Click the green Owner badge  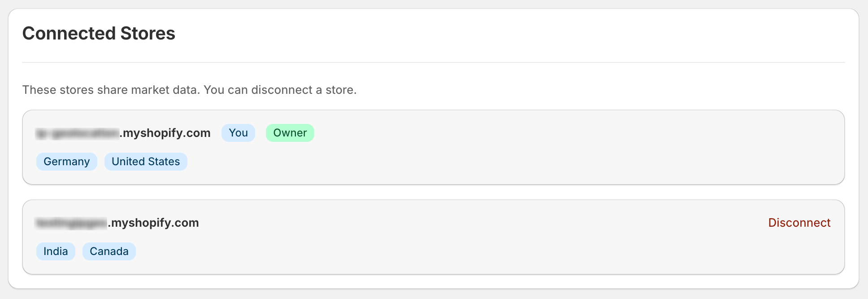pos(290,132)
